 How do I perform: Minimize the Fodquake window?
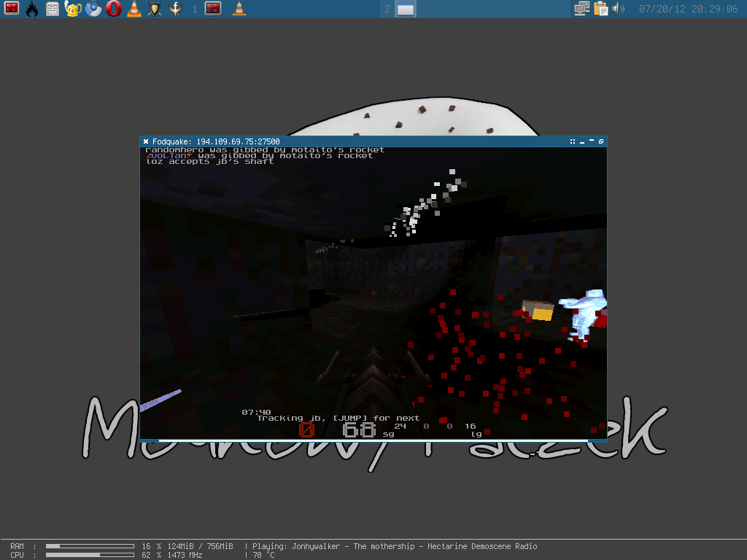tap(581, 142)
